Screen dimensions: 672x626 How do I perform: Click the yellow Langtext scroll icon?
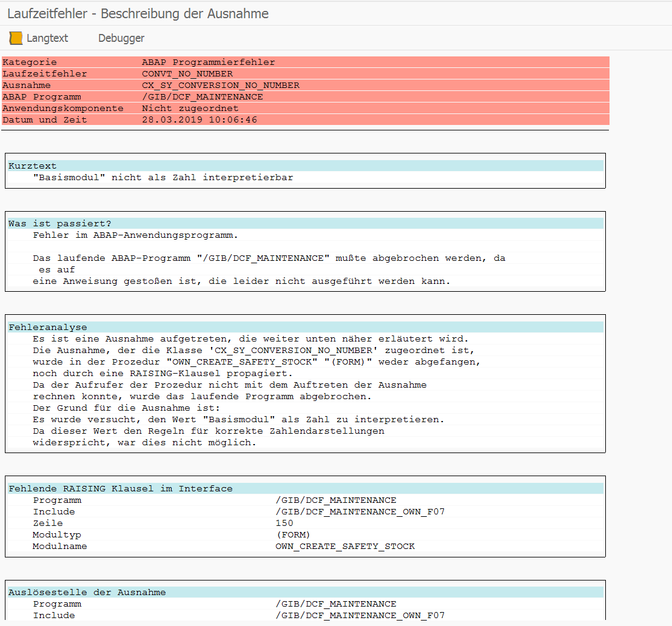(15, 38)
